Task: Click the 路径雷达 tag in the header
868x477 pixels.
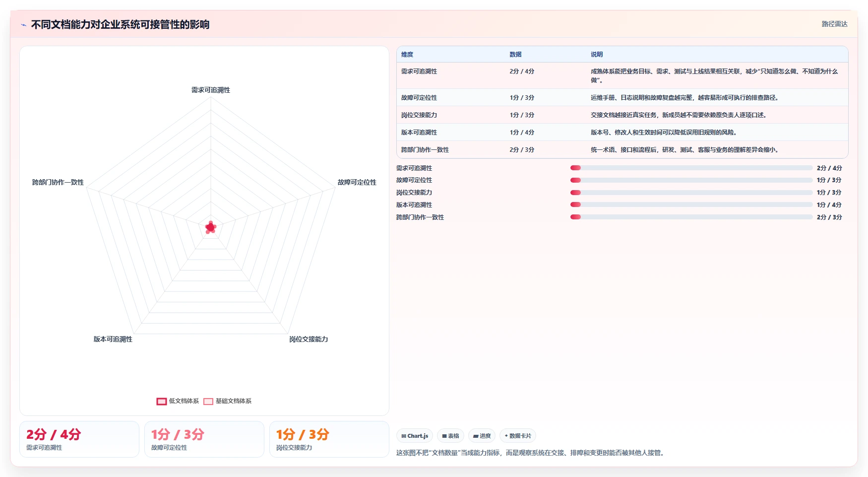Action: [834, 24]
